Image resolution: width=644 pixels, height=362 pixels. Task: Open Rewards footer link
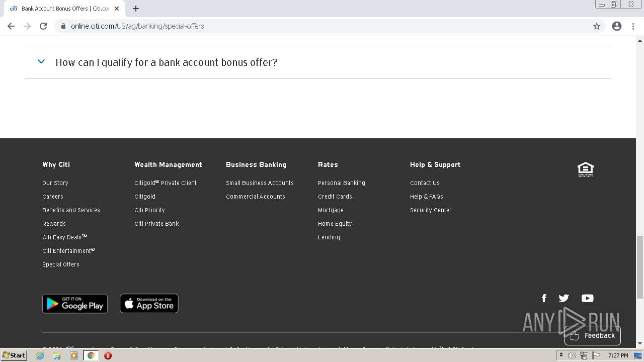click(x=54, y=224)
